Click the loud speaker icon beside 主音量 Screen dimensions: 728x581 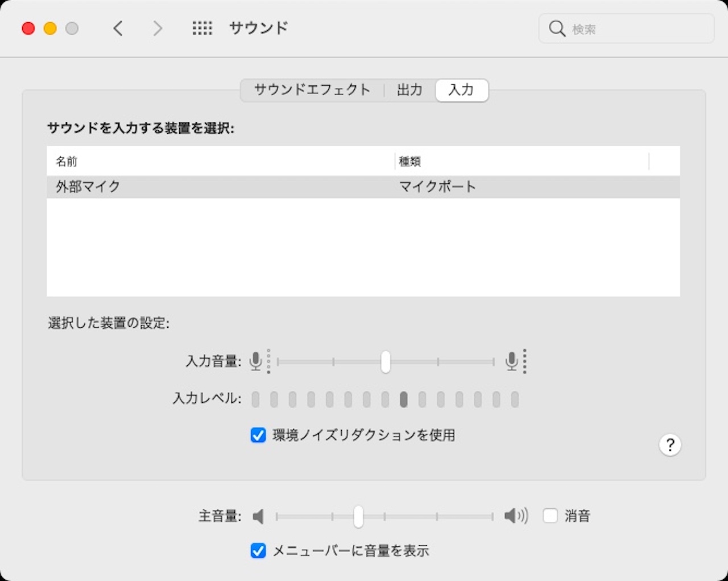click(x=516, y=516)
